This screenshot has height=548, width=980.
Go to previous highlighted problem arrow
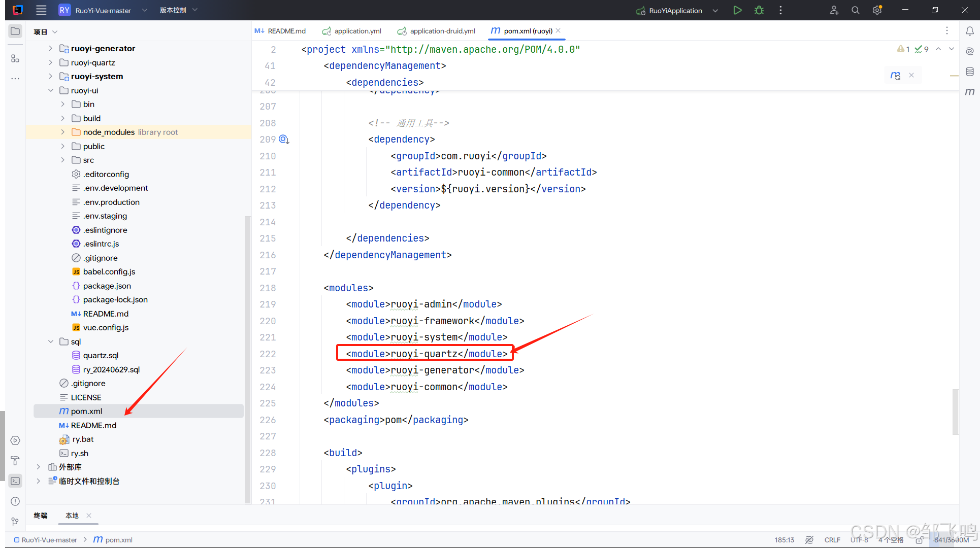(x=938, y=49)
